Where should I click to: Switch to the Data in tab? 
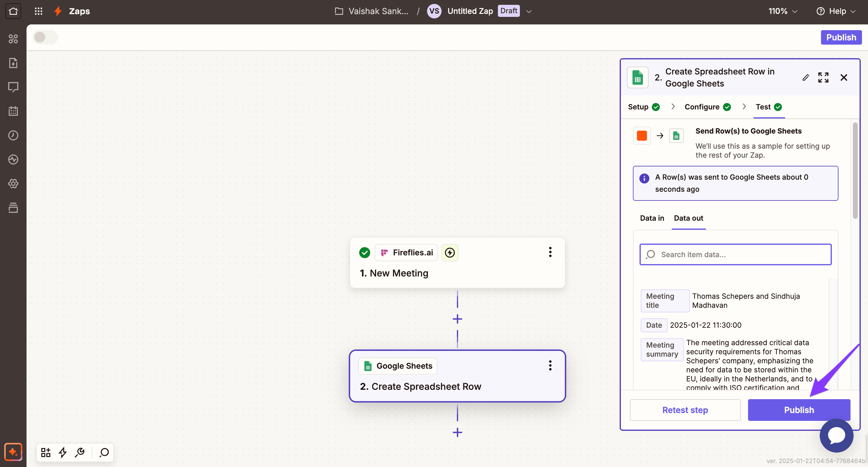[652, 218]
